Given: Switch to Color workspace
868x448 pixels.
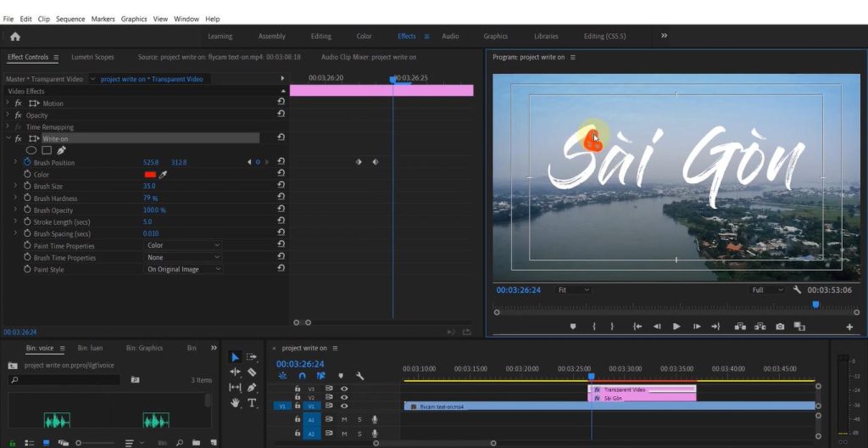Looking at the screenshot, I should click(x=364, y=36).
